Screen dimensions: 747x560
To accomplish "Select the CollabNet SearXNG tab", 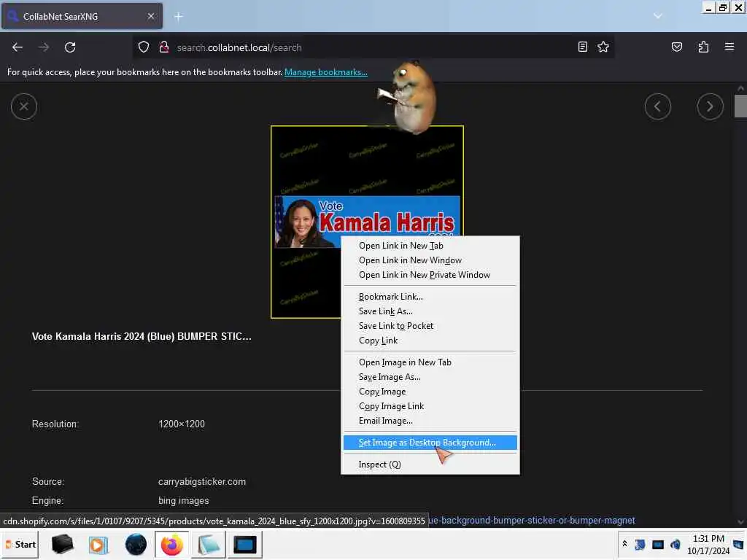I will [82, 16].
